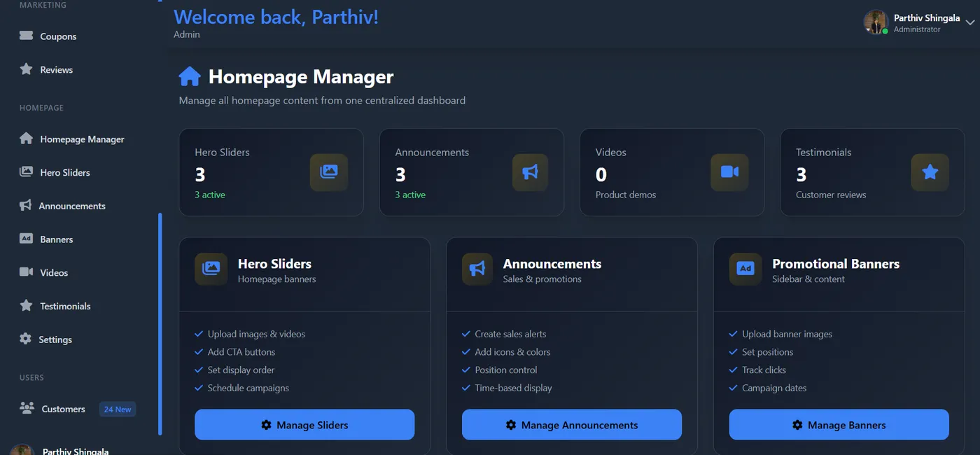Image resolution: width=980 pixels, height=455 pixels.
Task: Click the Hero Sliders images icon in sidebar
Action: tap(26, 171)
